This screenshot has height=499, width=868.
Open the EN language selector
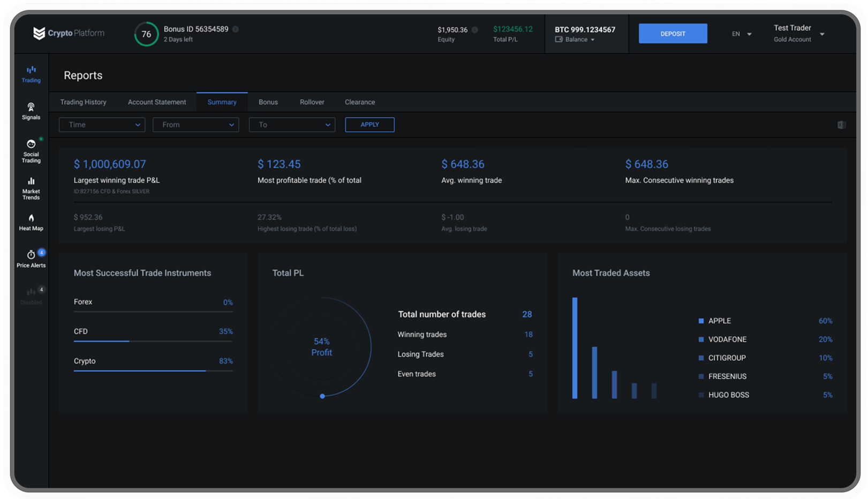[742, 34]
